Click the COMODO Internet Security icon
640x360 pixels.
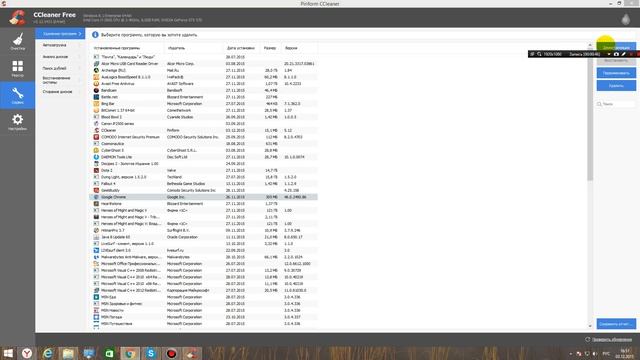pyautogui.click(x=96, y=137)
